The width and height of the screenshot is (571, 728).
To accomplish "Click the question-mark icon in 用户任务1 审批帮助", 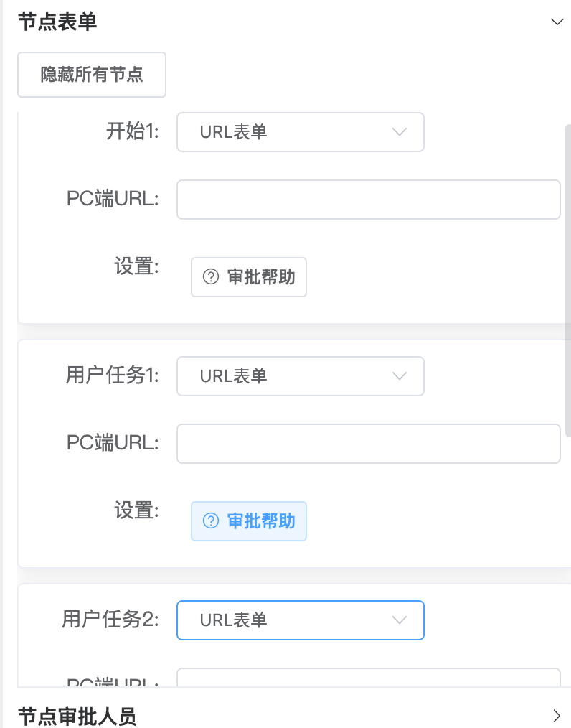I will 211,521.
